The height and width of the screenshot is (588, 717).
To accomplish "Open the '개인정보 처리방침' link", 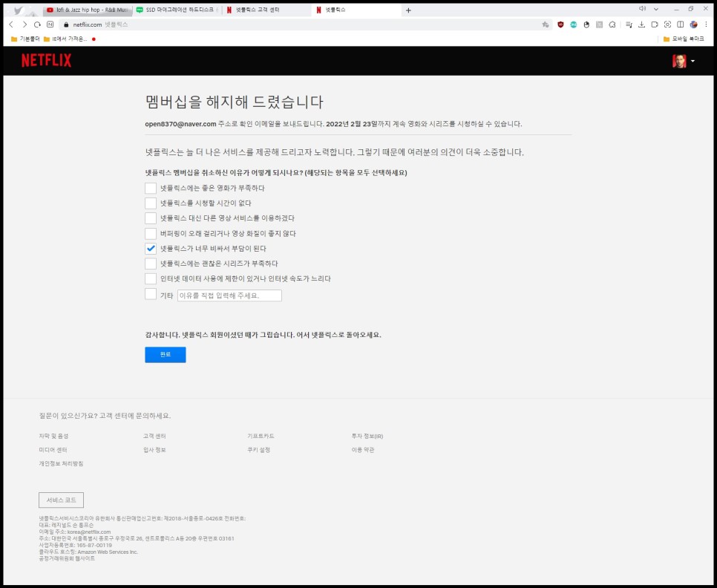I will click(62, 463).
